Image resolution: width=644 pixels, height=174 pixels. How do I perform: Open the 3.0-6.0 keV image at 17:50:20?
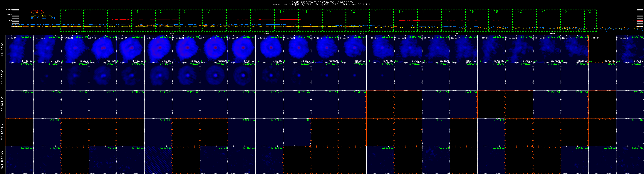(x=103, y=49)
